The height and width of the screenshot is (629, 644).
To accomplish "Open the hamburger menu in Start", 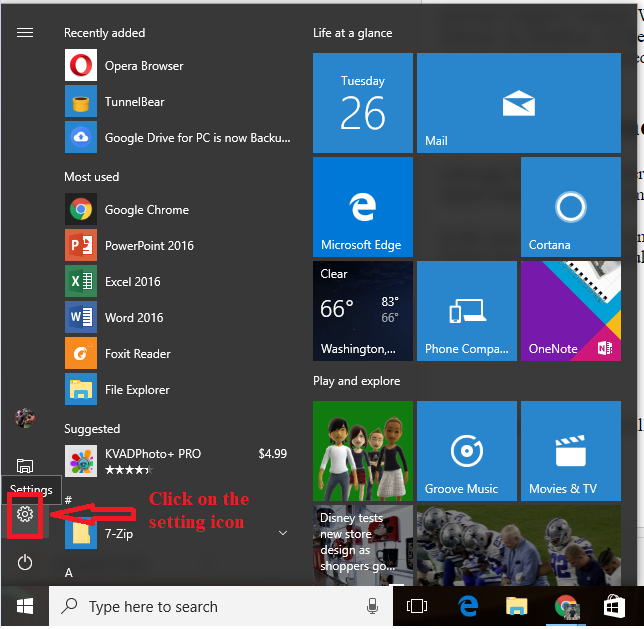I will [x=25, y=32].
